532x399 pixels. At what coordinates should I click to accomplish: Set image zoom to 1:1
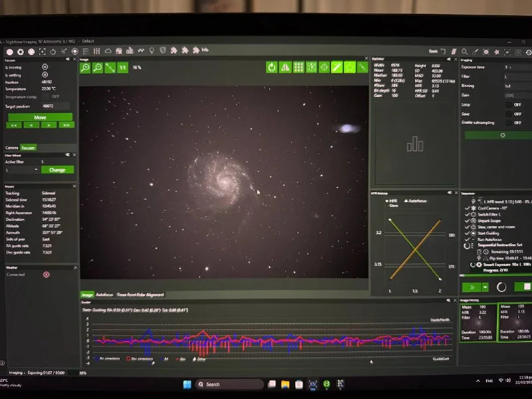pos(122,67)
